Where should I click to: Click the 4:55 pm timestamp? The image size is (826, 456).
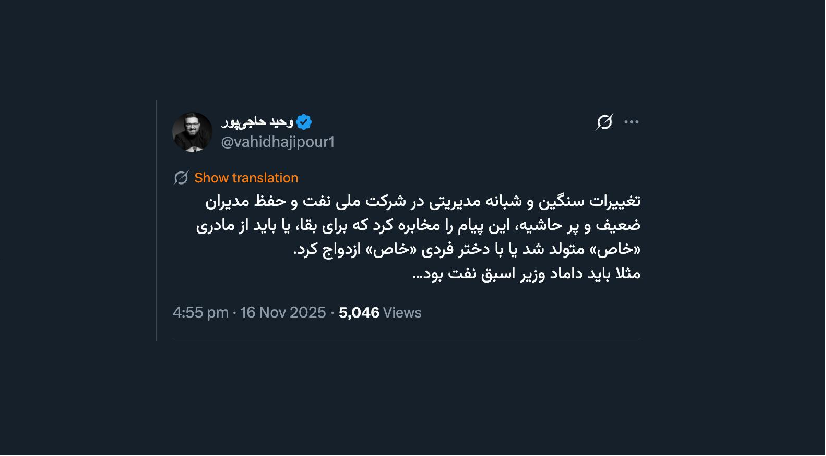click(200, 313)
